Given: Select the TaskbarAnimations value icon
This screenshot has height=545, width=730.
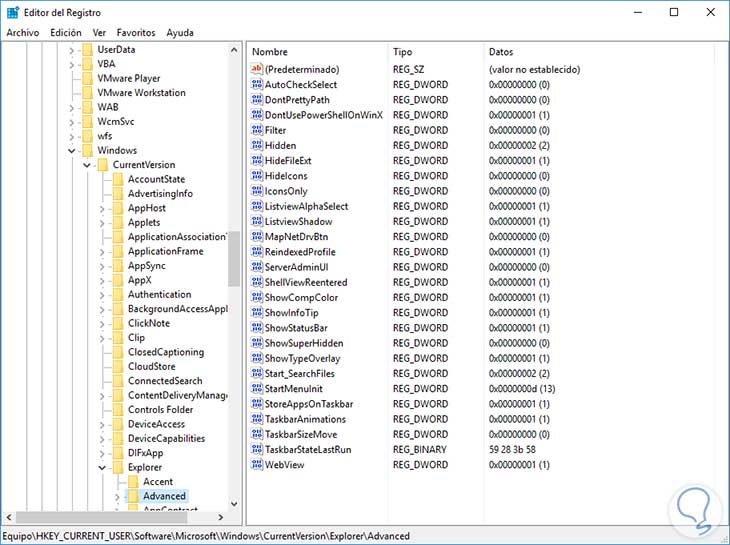Looking at the screenshot, I should coord(257,419).
